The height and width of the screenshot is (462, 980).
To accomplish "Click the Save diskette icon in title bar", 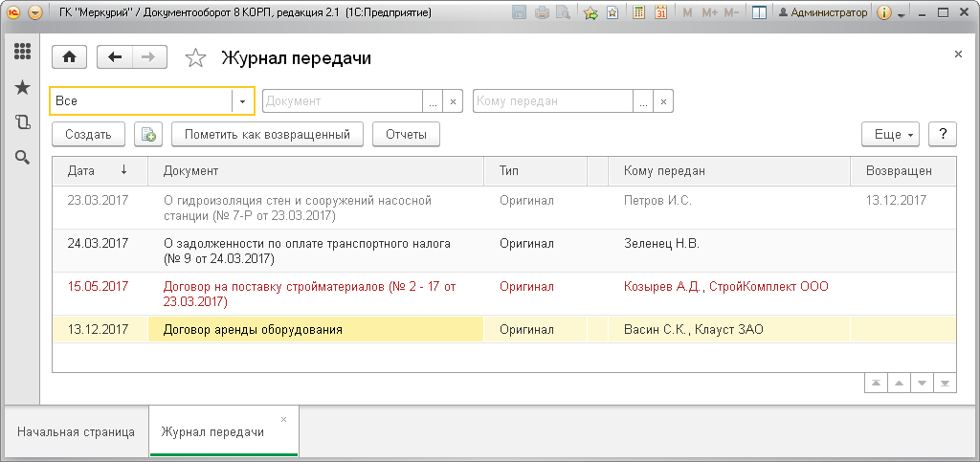I will pos(519,12).
